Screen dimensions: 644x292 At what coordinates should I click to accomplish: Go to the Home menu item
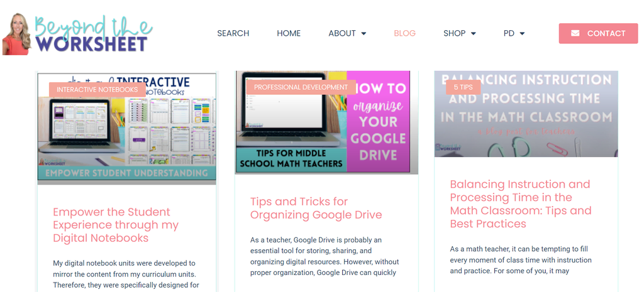click(289, 33)
